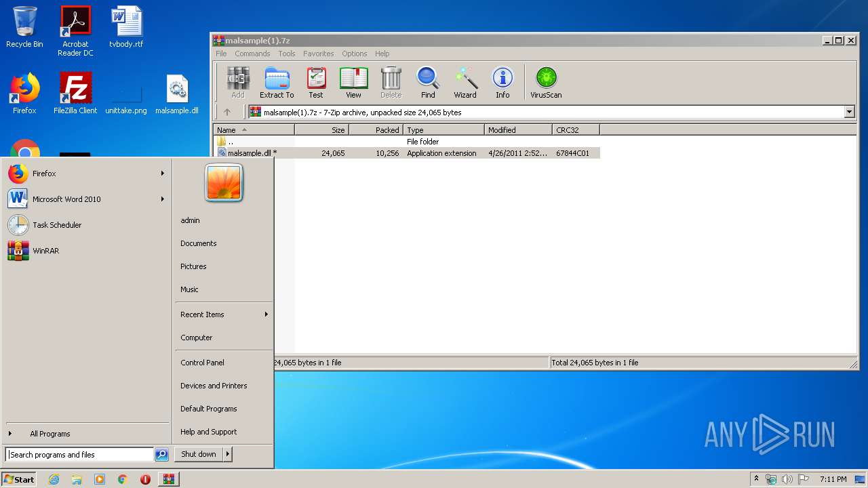Launch the WinRAR Wizard
This screenshot has height=488, width=868.
[x=465, y=83]
